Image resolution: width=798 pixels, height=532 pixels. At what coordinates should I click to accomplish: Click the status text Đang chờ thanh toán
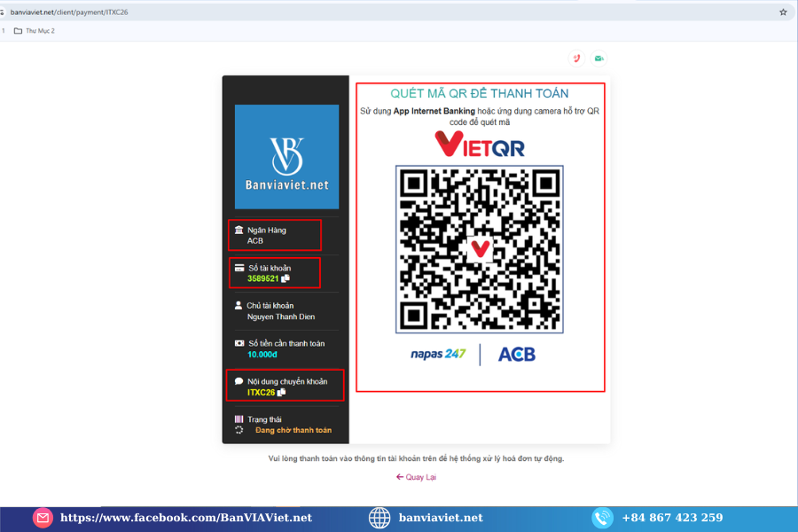(293, 430)
